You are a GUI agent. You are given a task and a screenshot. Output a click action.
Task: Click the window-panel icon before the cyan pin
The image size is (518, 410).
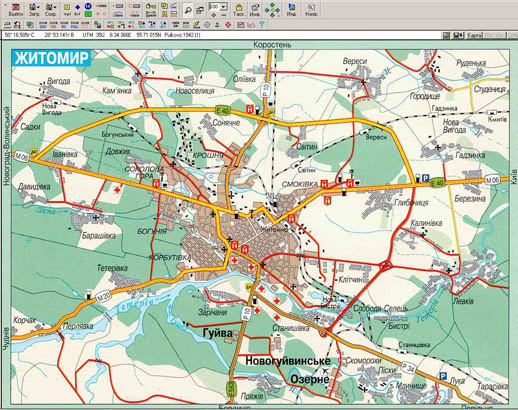[241, 25]
